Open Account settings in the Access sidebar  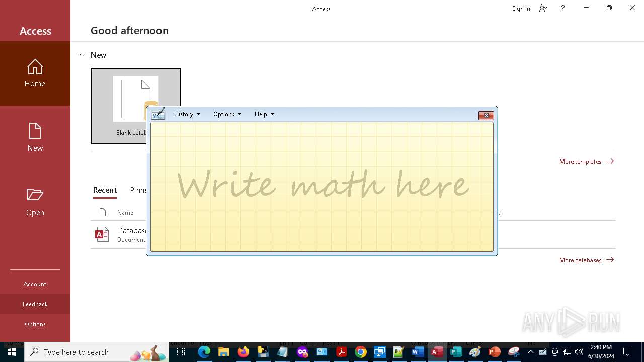pos(35,284)
